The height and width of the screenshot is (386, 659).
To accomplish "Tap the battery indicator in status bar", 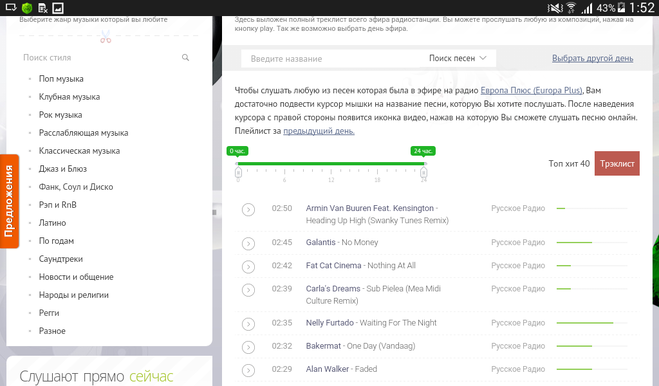I will [x=621, y=8].
